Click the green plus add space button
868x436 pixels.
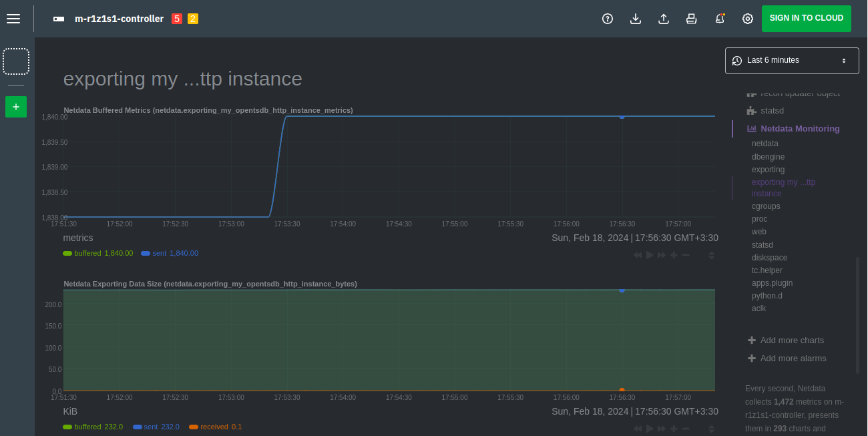click(x=16, y=107)
